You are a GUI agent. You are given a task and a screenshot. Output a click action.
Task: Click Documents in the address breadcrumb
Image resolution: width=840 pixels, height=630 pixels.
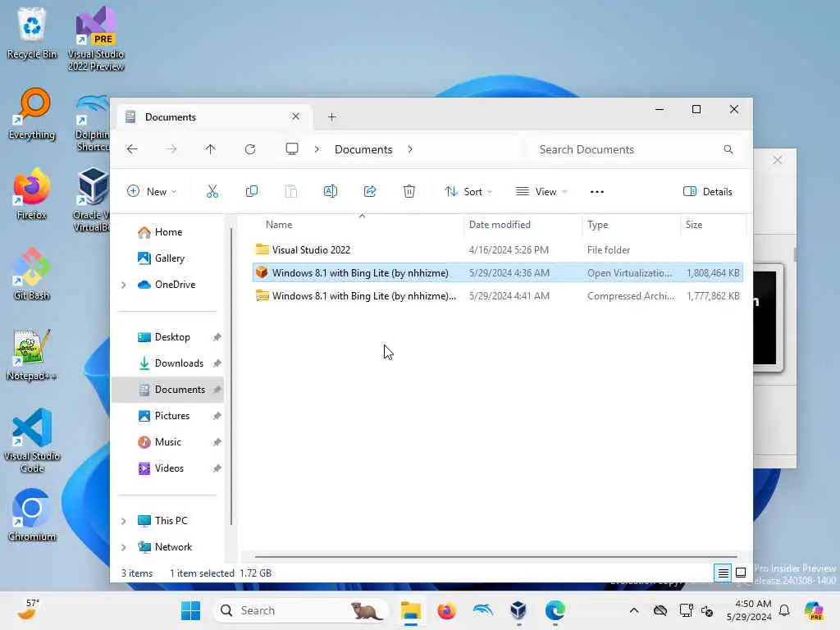[x=363, y=149]
